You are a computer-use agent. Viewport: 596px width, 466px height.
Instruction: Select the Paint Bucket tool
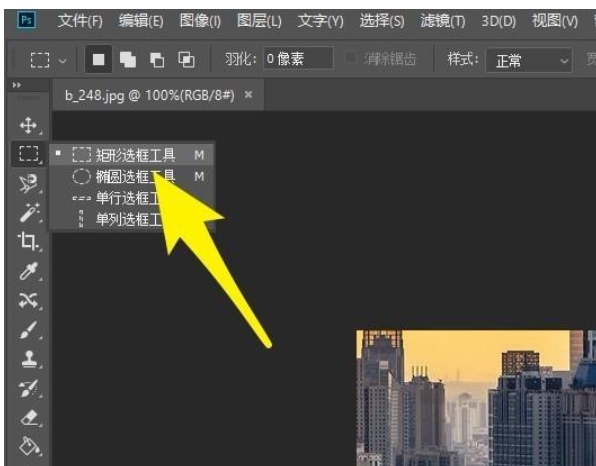[x=29, y=446]
